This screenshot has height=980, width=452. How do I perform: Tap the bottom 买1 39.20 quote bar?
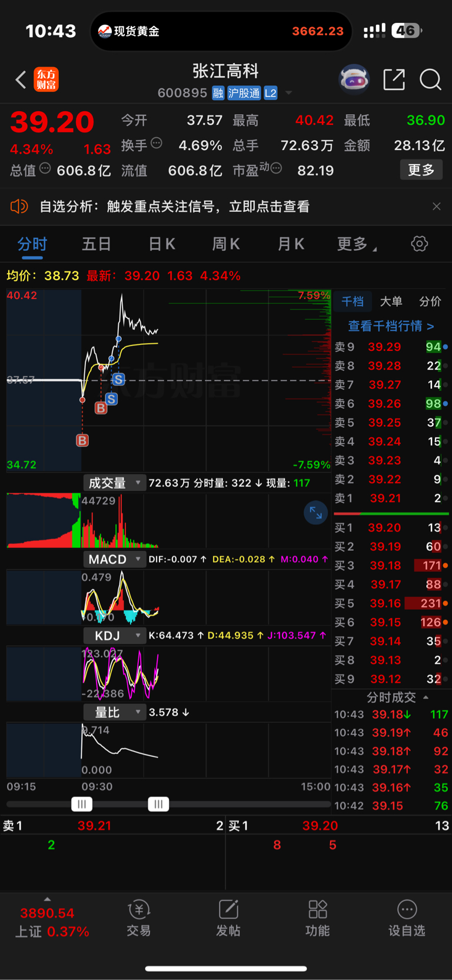pos(338,826)
